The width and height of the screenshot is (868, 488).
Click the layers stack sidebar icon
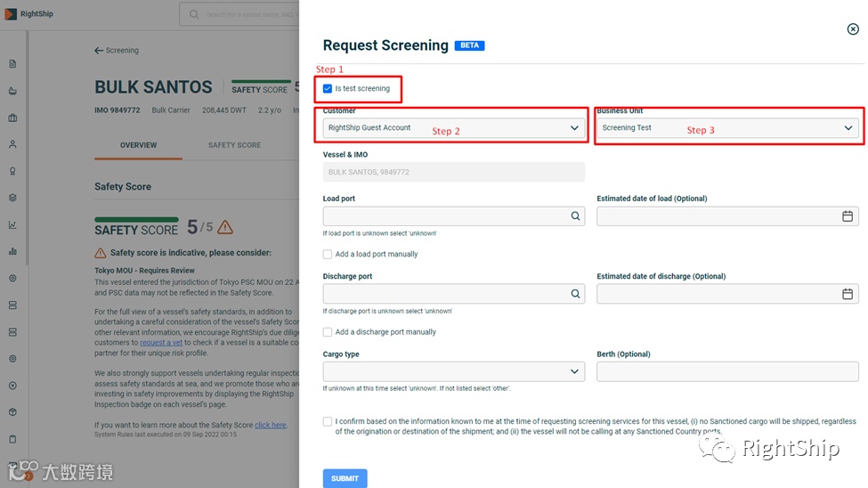coord(12,198)
